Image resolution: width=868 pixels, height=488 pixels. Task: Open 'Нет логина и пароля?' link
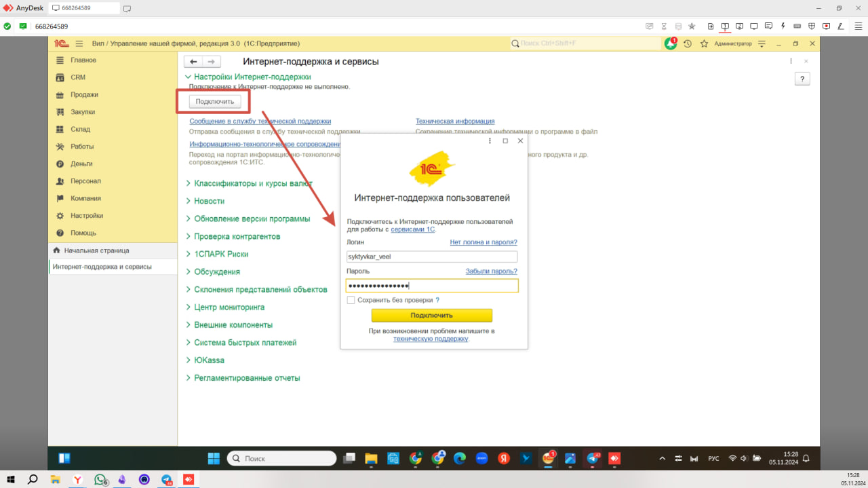click(x=484, y=242)
